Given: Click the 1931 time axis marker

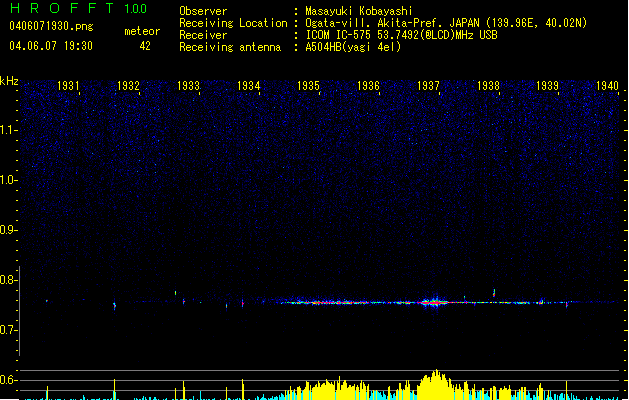Looking at the screenshot, I should (x=68, y=86).
